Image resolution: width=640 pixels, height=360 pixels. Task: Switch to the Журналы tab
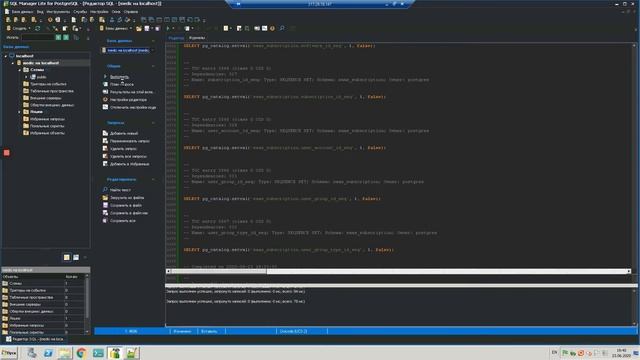click(197, 38)
